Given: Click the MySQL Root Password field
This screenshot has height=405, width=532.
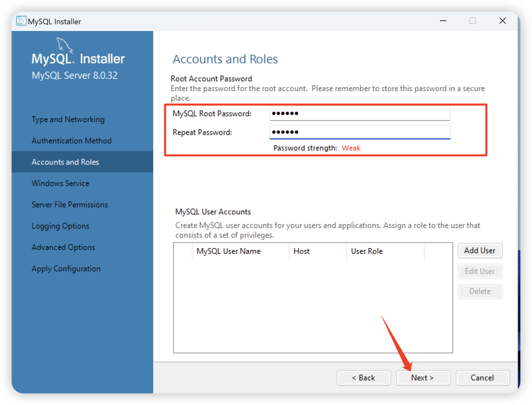Looking at the screenshot, I should 360,114.
